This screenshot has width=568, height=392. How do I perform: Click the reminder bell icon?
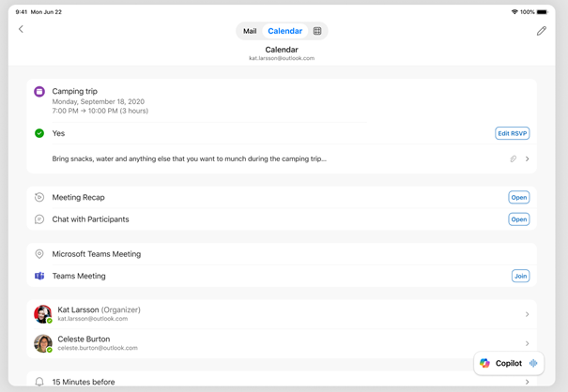39,382
